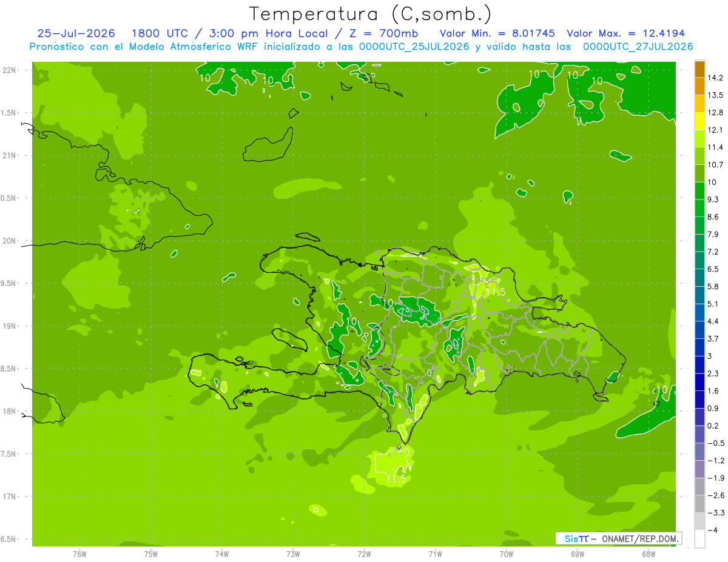
Task: Click the '76W' longitude axis label
Action: (x=79, y=554)
